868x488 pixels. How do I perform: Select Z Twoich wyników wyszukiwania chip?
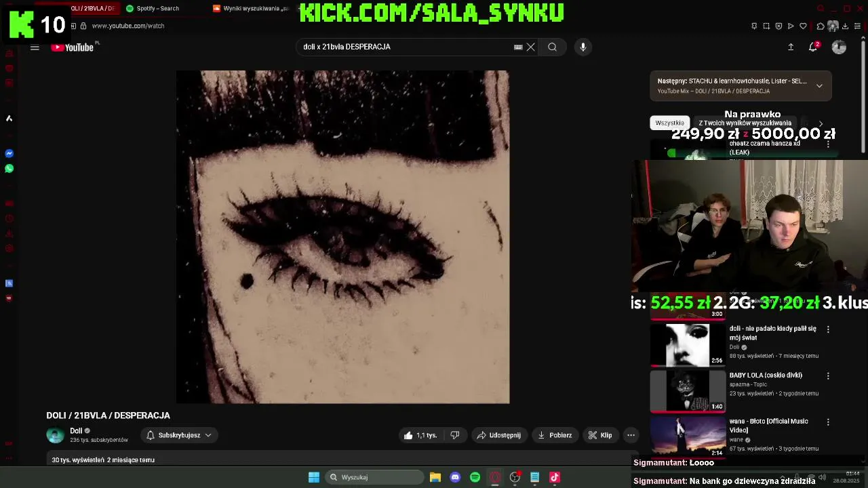tap(745, 123)
